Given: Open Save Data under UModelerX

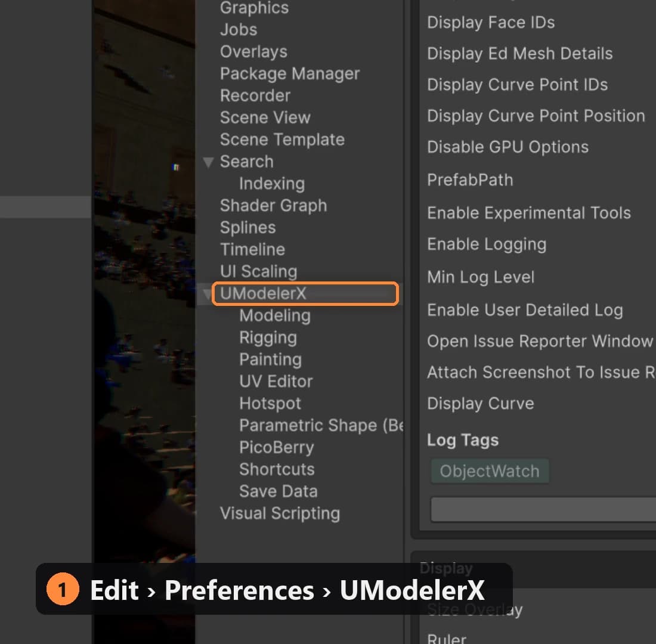Looking at the screenshot, I should click(279, 491).
